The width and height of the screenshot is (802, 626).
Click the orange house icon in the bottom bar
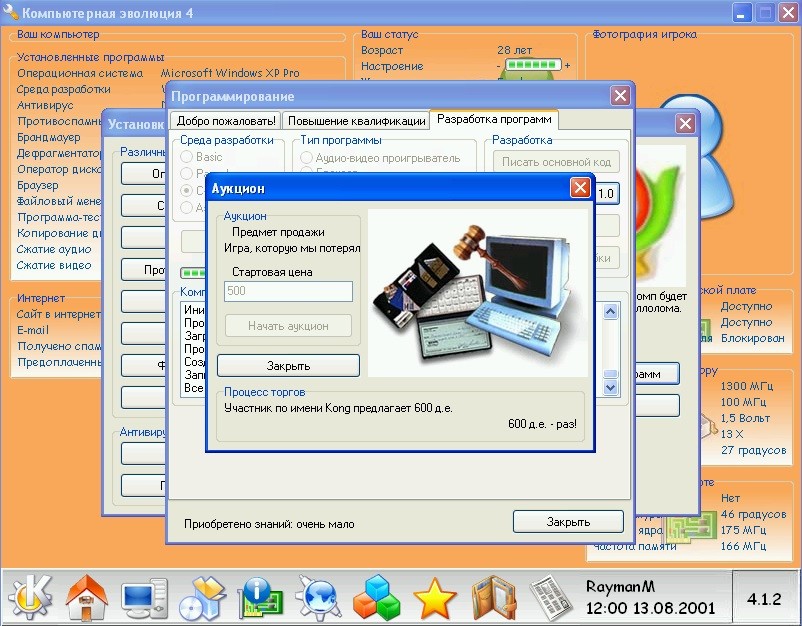click(86, 597)
